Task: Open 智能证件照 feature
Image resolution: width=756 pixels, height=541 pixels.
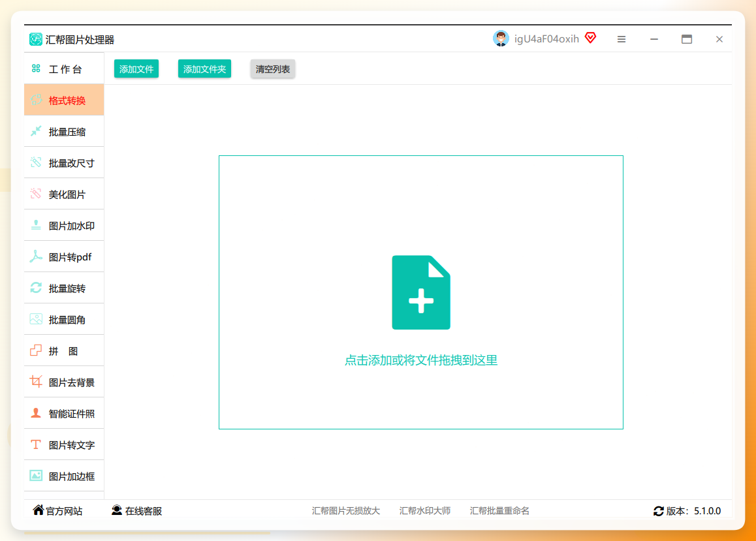Action: pyautogui.click(x=64, y=413)
